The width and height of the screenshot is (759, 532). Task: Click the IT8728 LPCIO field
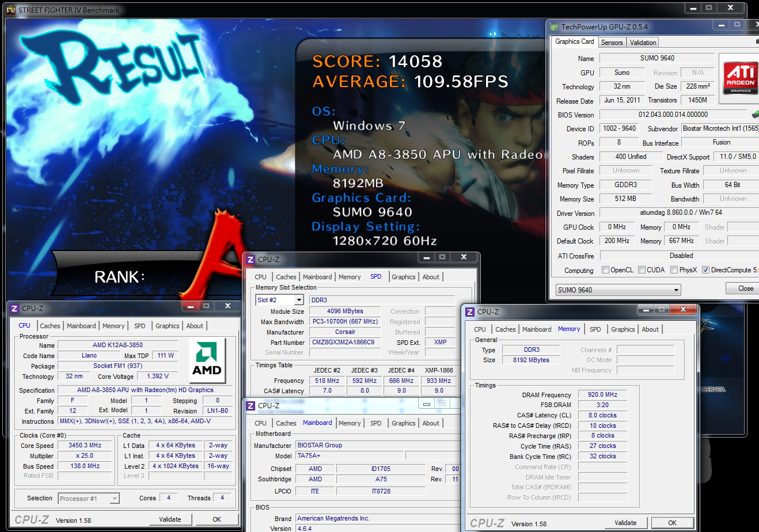point(381,491)
